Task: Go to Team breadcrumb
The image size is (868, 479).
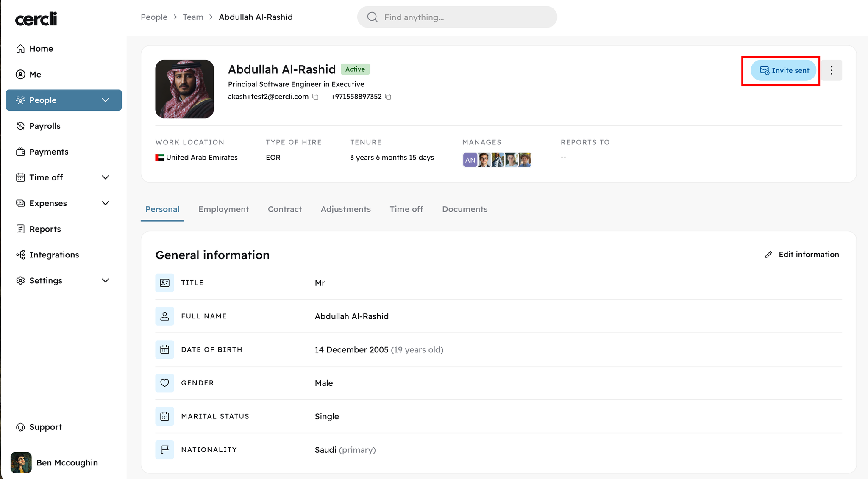Action: [193, 17]
